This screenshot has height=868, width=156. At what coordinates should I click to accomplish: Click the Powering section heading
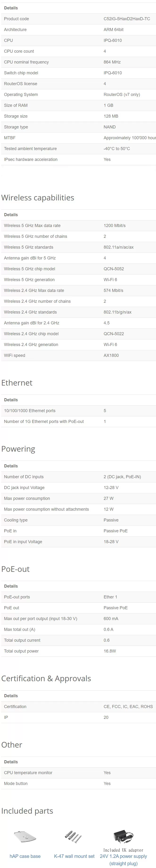pos(18,449)
